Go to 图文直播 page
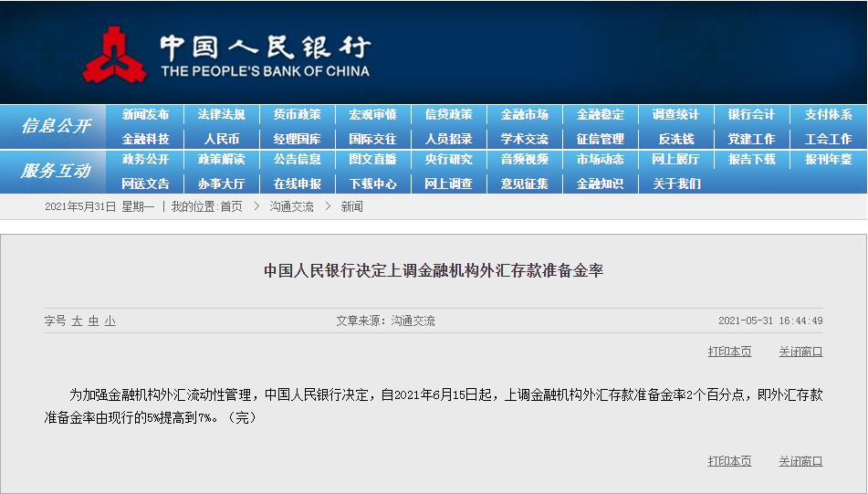The image size is (868, 494). (x=373, y=160)
